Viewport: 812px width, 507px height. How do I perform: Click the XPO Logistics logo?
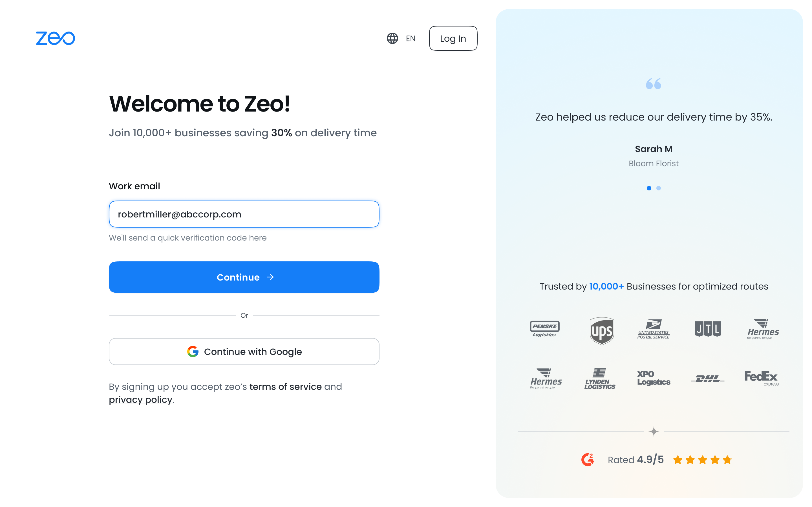tap(653, 378)
